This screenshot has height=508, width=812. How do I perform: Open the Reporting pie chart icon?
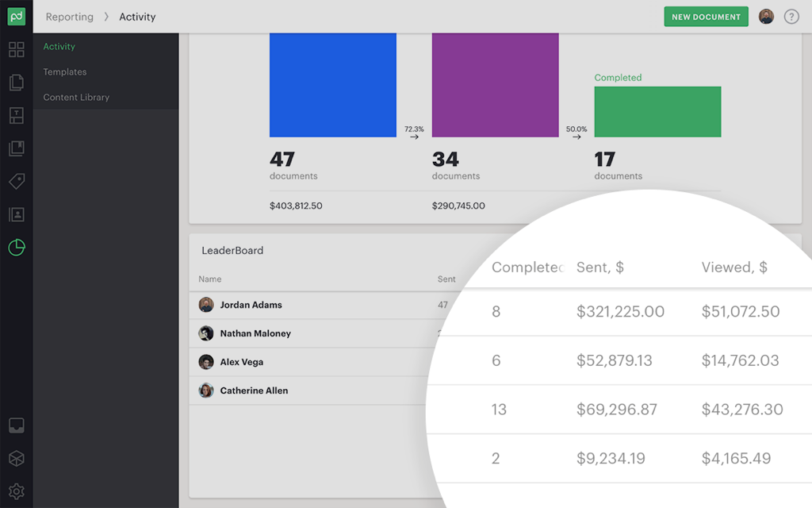[x=17, y=248]
